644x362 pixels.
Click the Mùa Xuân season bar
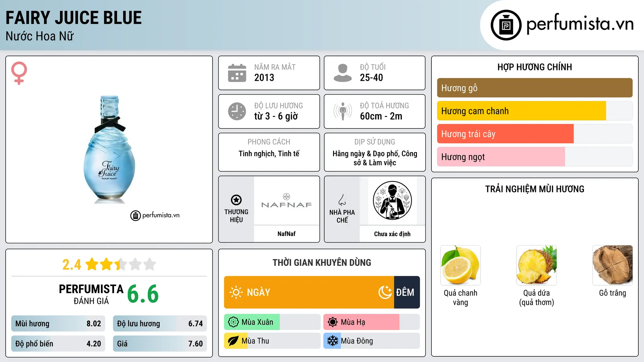pyautogui.click(x=272, y=322)
